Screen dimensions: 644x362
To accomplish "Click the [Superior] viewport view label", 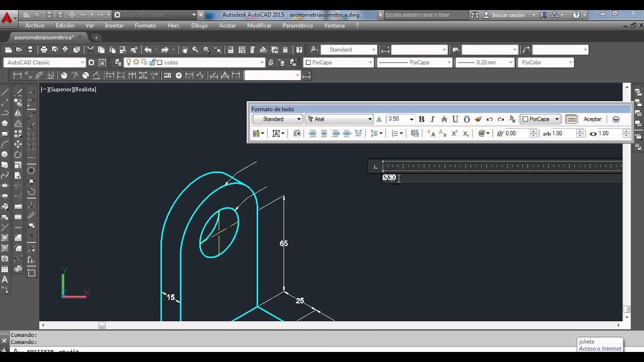I will [x=61, y=89].
